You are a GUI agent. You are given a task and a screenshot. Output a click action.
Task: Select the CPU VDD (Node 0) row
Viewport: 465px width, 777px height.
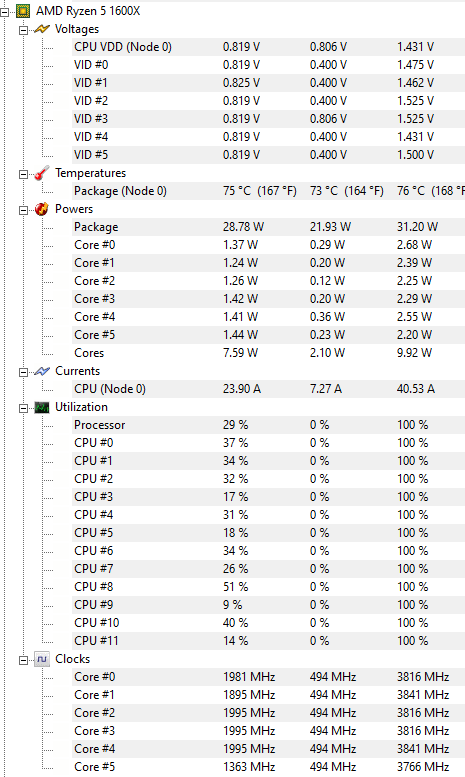[x=268, y=47]
